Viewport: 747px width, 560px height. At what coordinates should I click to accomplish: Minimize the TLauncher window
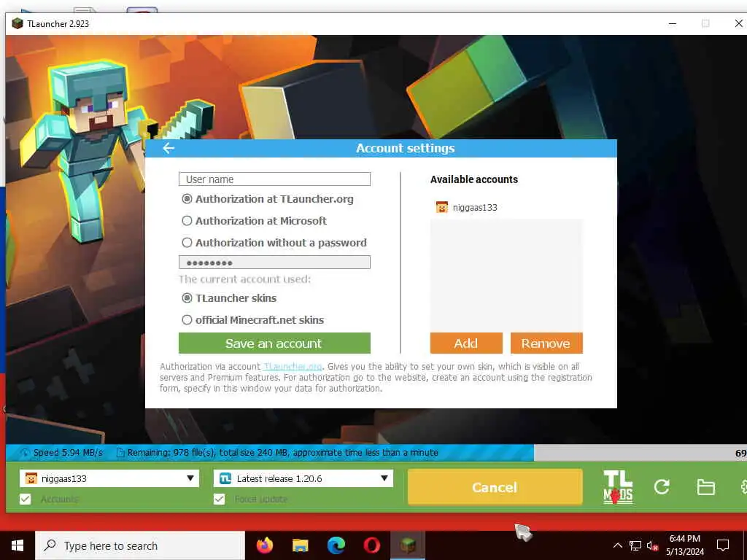(673, 23)
